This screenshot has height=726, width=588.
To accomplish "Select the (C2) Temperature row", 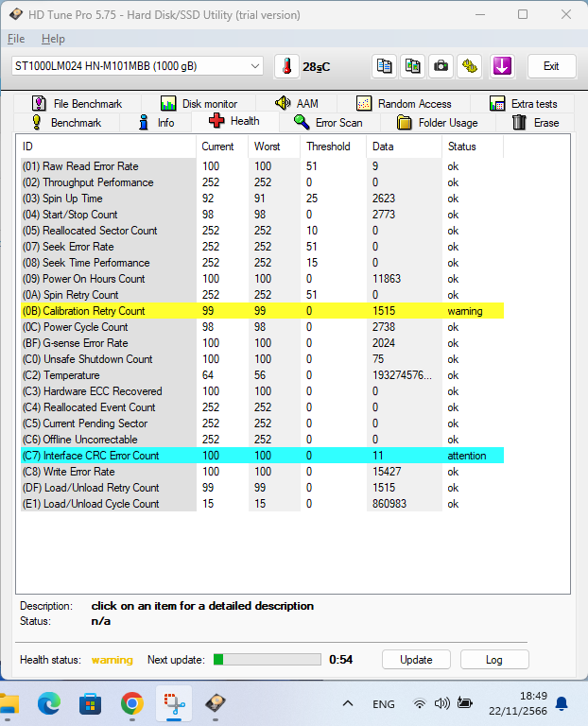I will tap(262, 375).
